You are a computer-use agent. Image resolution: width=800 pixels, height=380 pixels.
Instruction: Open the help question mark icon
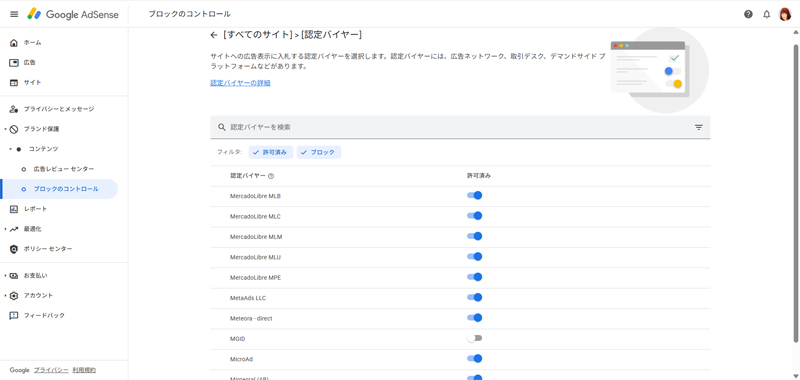[748, 14]
